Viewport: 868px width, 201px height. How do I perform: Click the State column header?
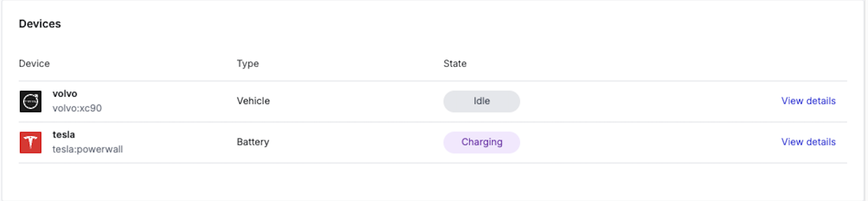coord(455,64)
